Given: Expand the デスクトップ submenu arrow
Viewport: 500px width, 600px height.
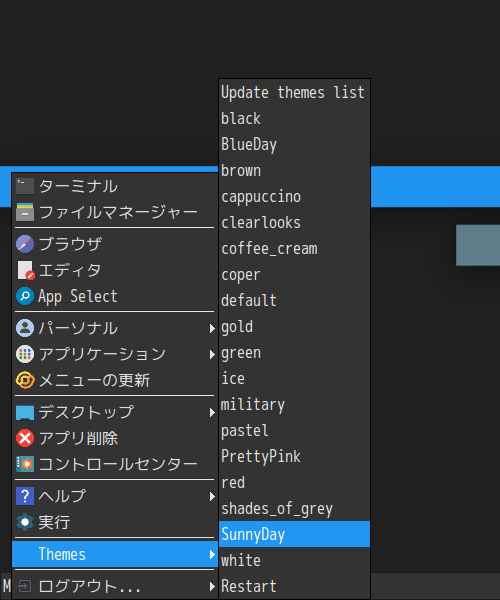Looking at the screenshot, I should (x=212, y=412).
